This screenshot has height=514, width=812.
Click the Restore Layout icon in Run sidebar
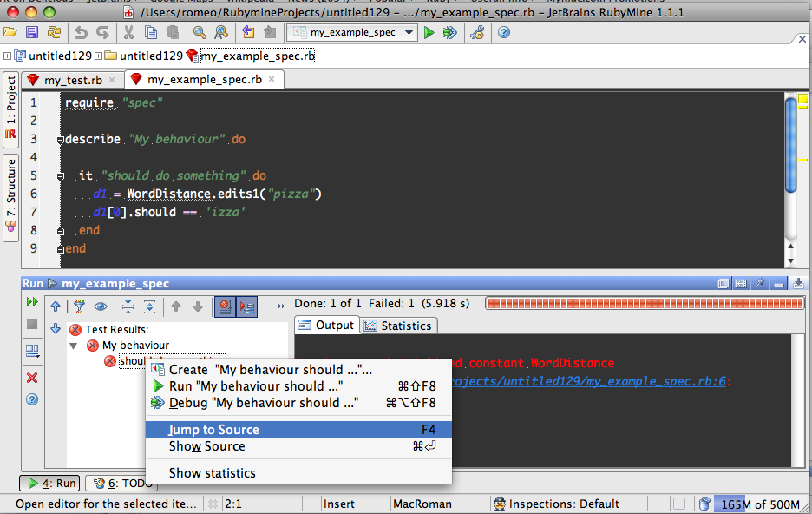pos(32,351)
